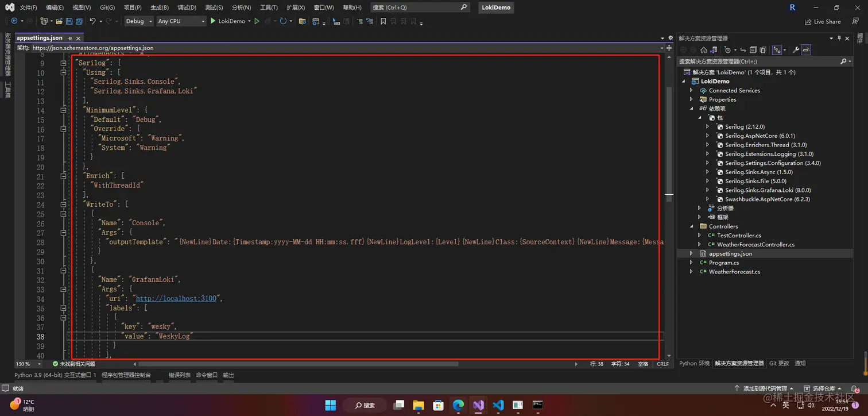Click 添加到源代码管理 in status bar

click(x=765, y=389)
